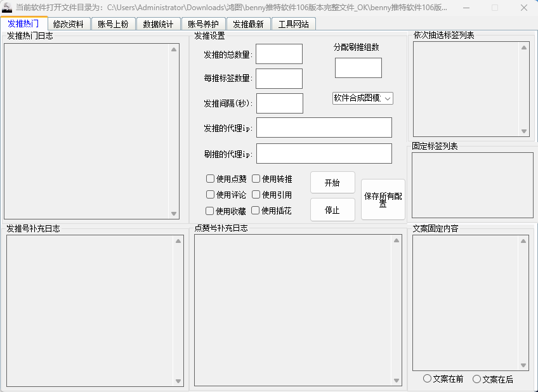Click the 分配刷推组数 input box
Viewport: 538px width, 392px height.
coord(358,68)
